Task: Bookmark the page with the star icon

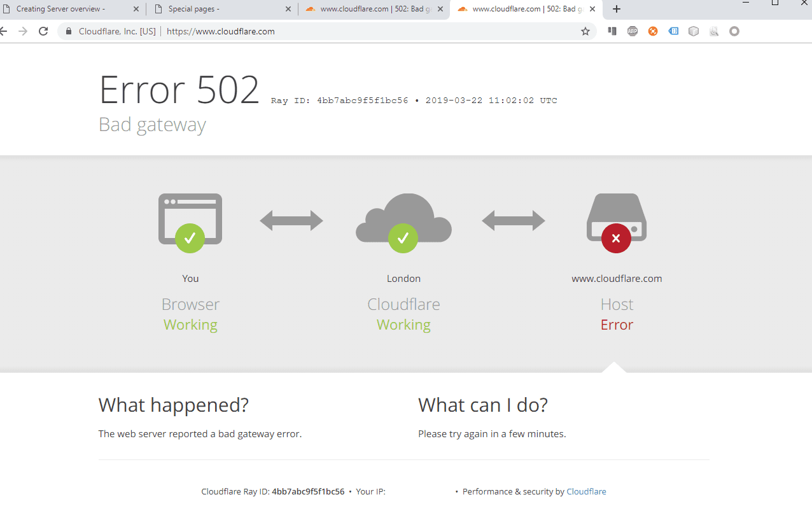Action: (x=585, y=31)
